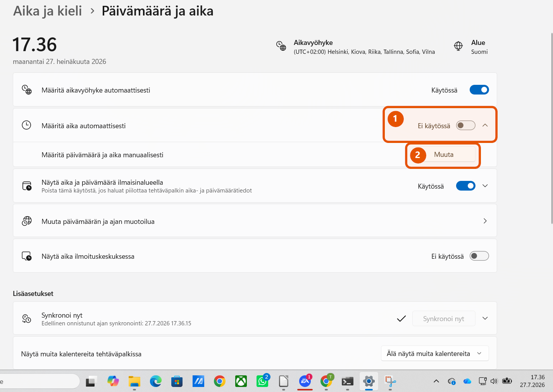Disable Määritä aikavyöhyke automaattisesti toggle
The width and height of the screenshot is (553, 392).
[479, 90]
